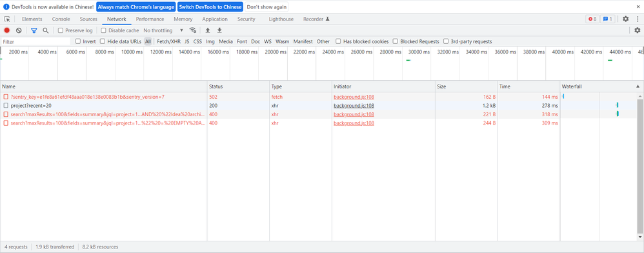Activate the inspect element picker icon
Image resolution: width=644 pixels, height=253 pixels.
[7, 19]
